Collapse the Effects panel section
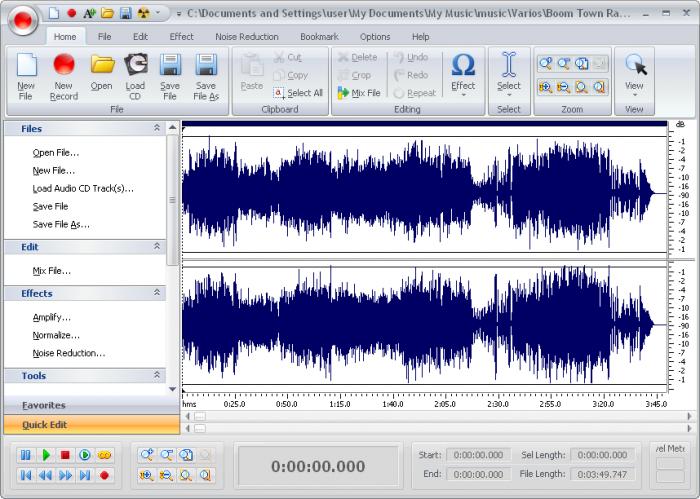This screenshot has width=700, height=499. pyautogui.click(x=156, y=294)
